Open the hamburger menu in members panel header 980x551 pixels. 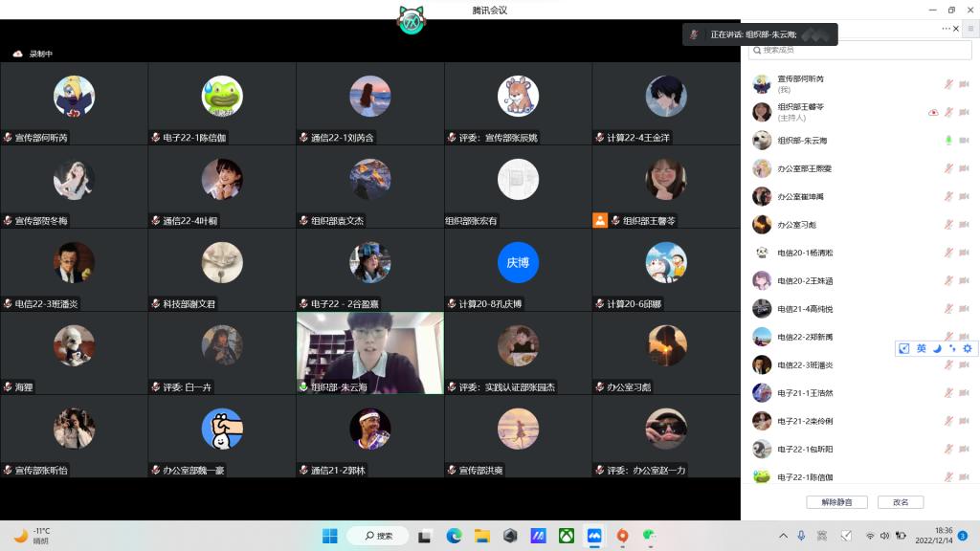(970, 29)
